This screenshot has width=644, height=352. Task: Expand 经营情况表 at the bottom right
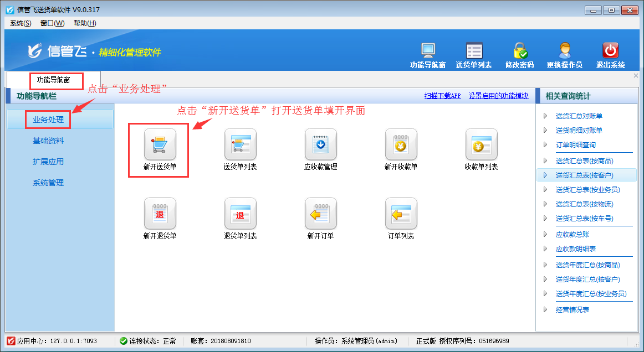tap(570, 310)
